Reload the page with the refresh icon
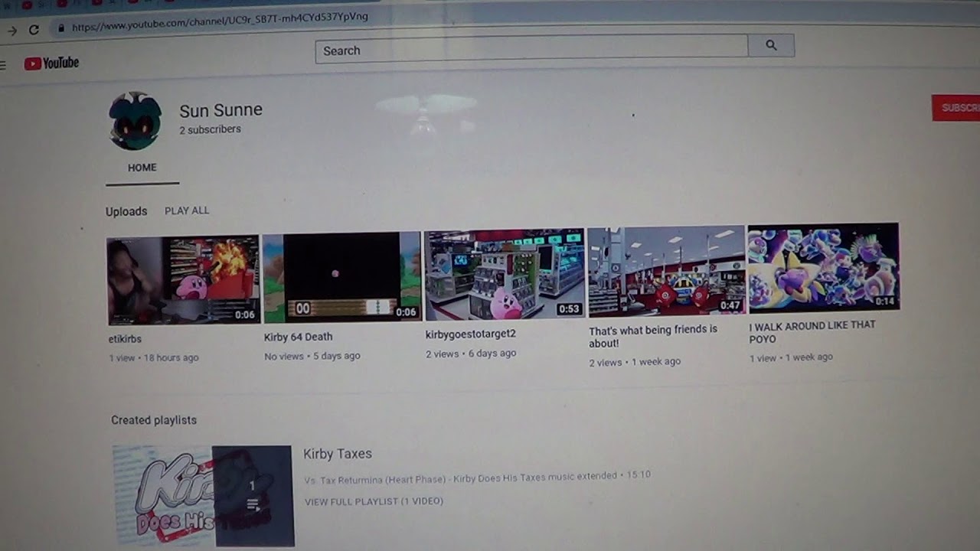980x551 pixels. 34,30
